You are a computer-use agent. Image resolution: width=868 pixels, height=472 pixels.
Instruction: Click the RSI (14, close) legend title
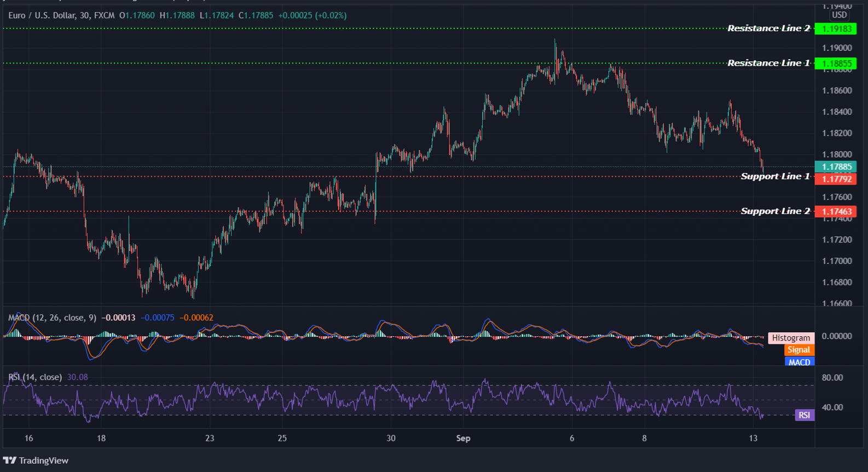(35, 377)
